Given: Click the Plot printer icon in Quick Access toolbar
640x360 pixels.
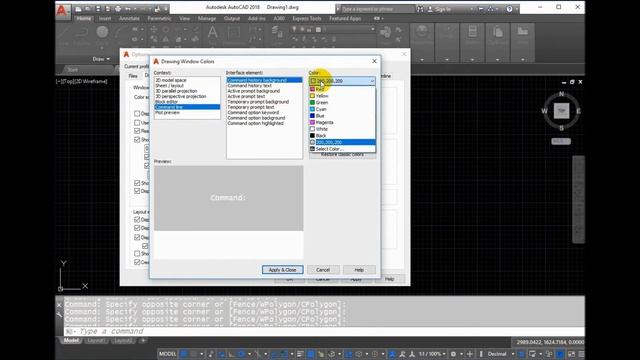Looking at the screenshot, I should (118, 9).
